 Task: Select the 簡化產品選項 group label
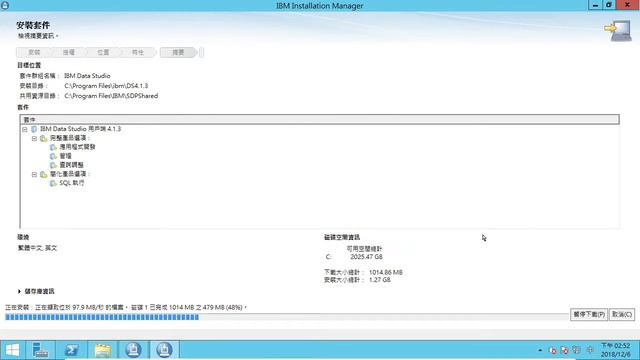click(69, 174)
